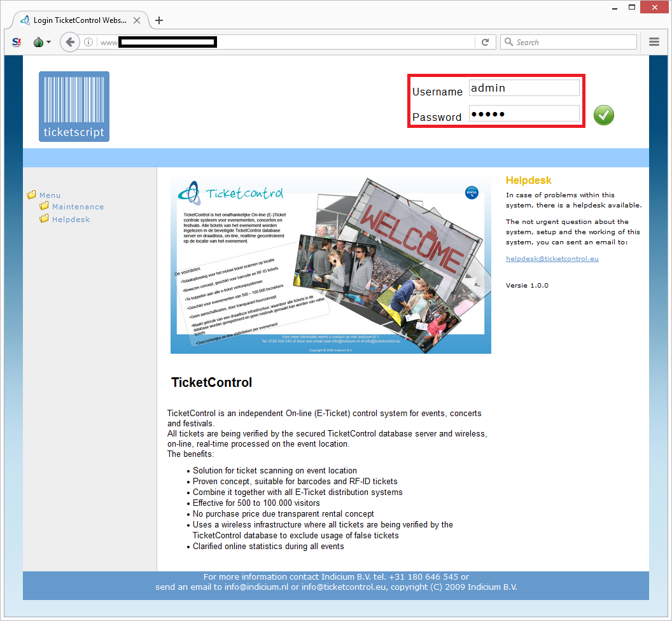Click the 'Combine it together with all E-Ticket' bullet
Image resolution: width=672 pixels, height=621 pixels.
297,492
